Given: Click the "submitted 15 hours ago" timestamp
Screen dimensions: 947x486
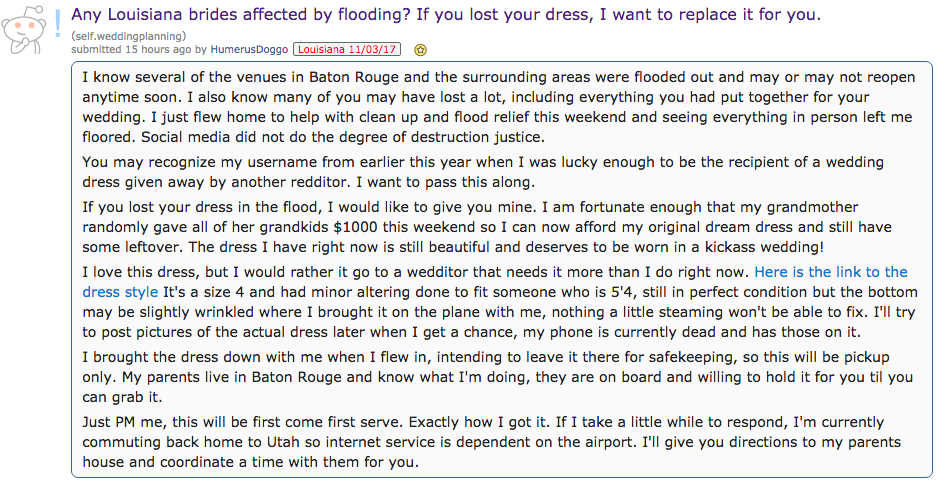Looking at the screenshot, I should pos(131,49).
